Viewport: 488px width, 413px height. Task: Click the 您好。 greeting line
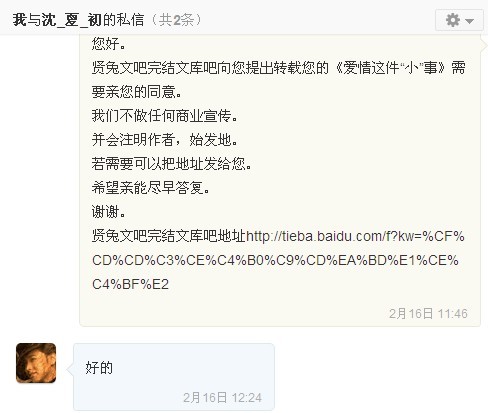(109, 44)
